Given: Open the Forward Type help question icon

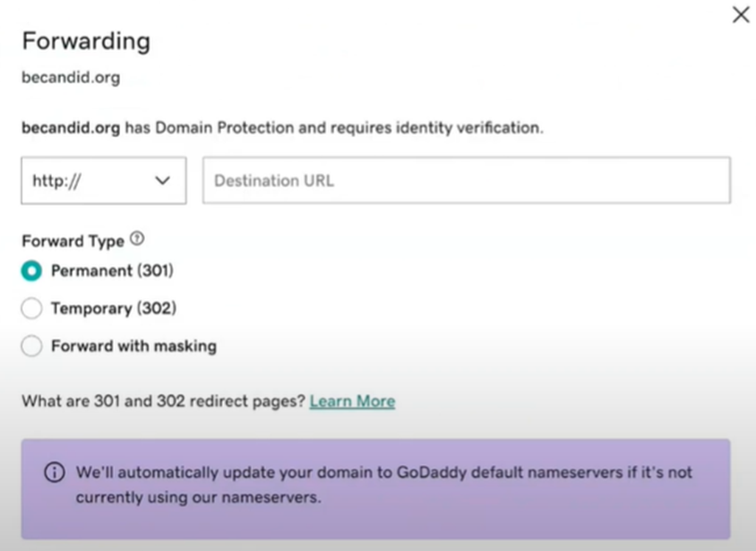Looking at the screenshot, I should point(137,238).
